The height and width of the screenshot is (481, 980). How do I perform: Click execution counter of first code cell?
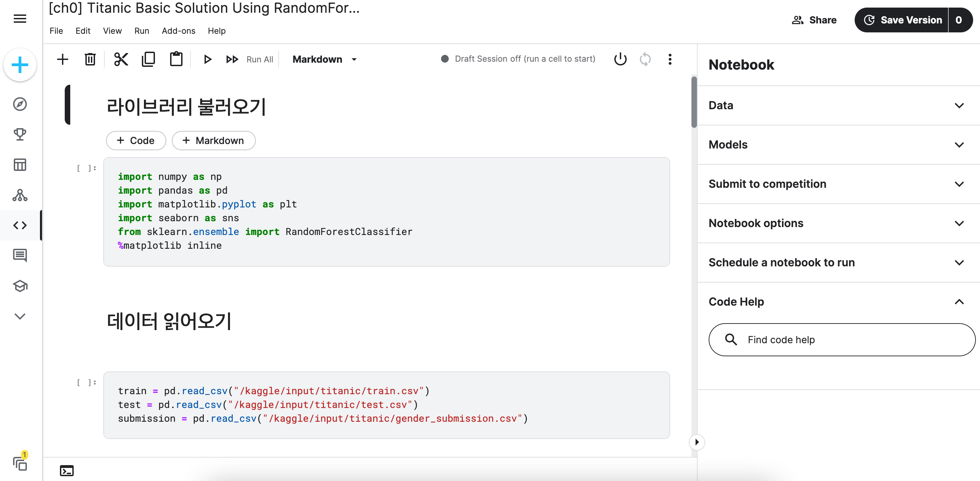tap(86, 168)
